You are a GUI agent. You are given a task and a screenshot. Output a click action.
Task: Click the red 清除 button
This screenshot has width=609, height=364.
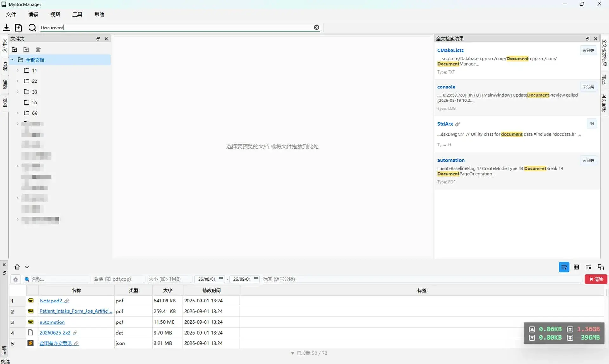(x=596, y=279)
